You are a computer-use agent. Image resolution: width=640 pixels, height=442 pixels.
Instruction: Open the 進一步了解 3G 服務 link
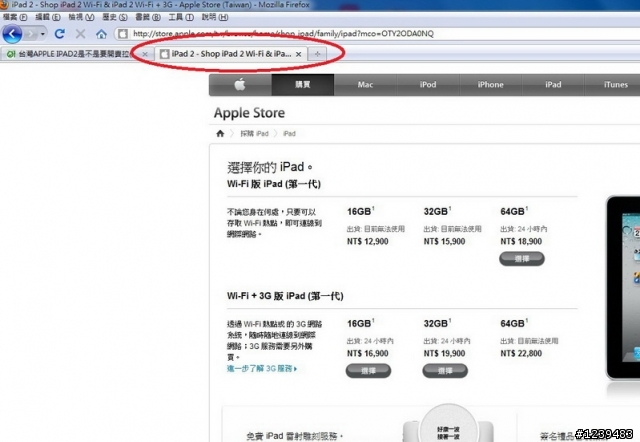click(x=262, y=369)
